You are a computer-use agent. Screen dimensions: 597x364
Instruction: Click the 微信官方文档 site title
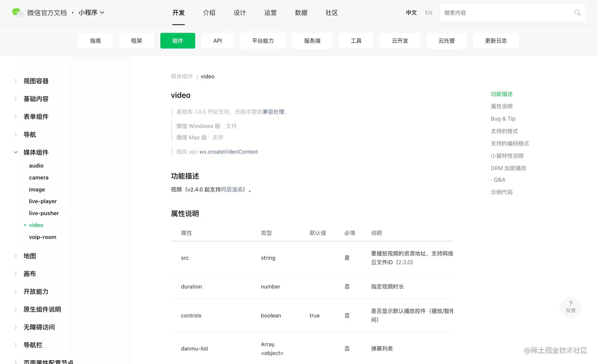[47, 13]
